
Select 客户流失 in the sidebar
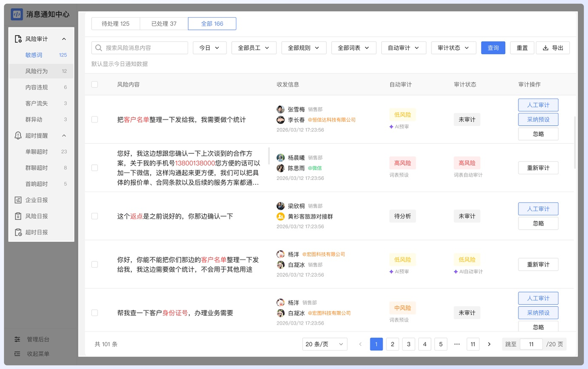click(41, 103)
